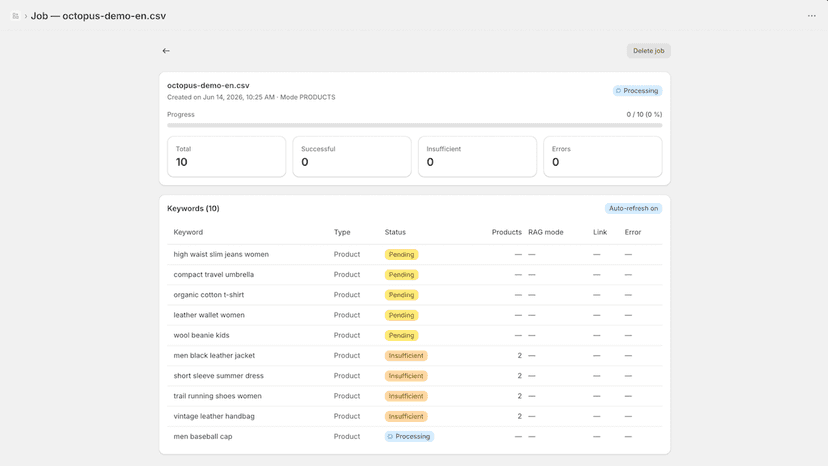The image size is (828, 466).
Task: Delete this job with Delete job button
Action: pos(648,51)
